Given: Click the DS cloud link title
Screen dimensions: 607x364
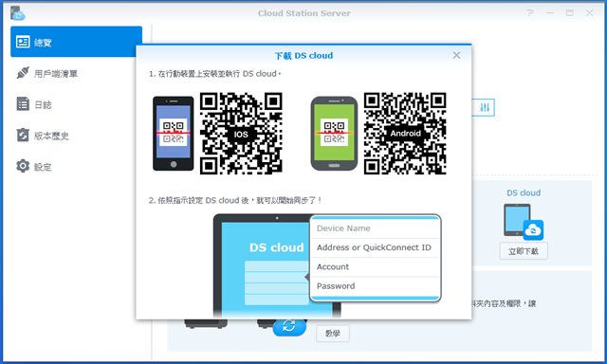Looking at the screenshot, I should pos(524,192).
